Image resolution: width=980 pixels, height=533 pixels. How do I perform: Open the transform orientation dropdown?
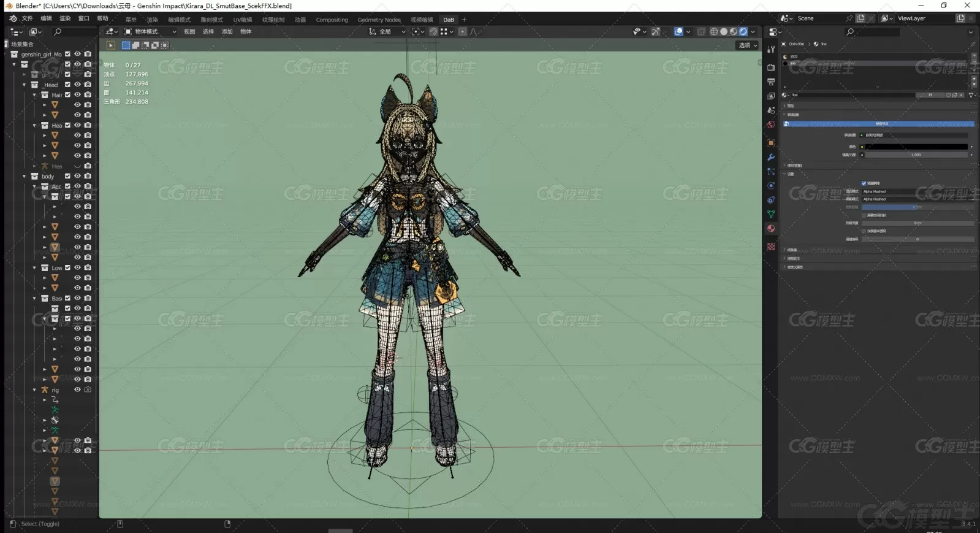click(387, 31)
